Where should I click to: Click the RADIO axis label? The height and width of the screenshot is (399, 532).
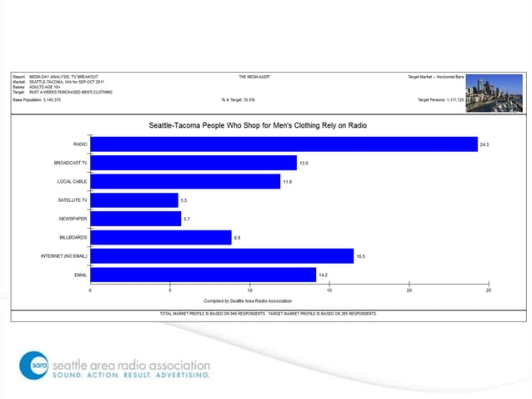tap(80, 144)
